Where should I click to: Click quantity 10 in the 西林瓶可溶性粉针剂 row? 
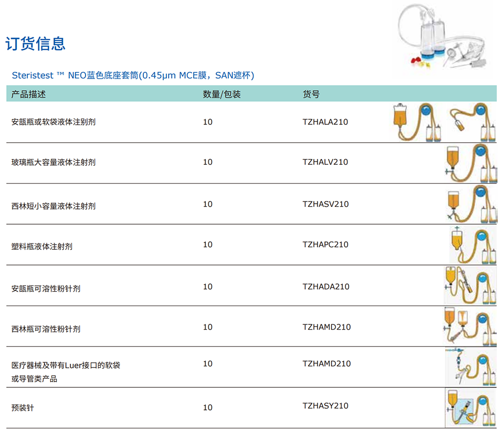(x=208, y=327)
